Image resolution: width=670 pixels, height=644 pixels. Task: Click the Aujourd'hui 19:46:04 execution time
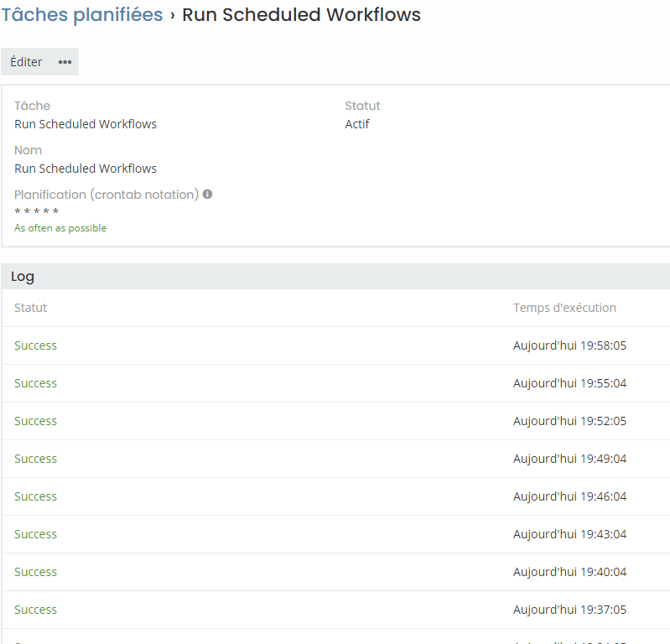pos(569,496)
